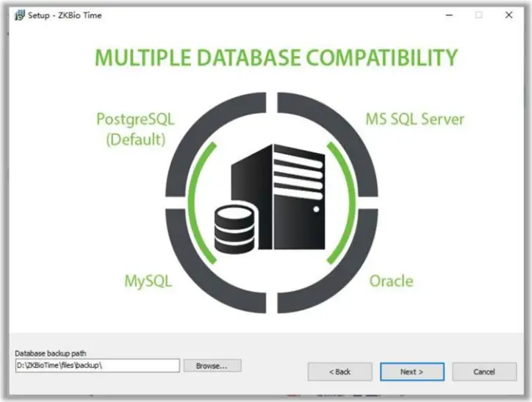Viewport: 532px width, 402px height.
Task: Minimize the Setup window
Action: click(449, 15)
